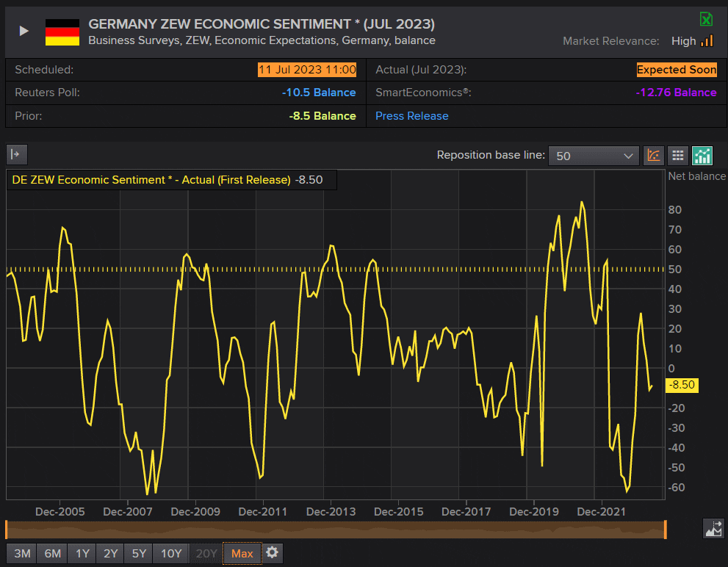Click the scheduled time 11 Jul 2023 11:00
This screenshot has height=567, width=728.
(307, 70)
